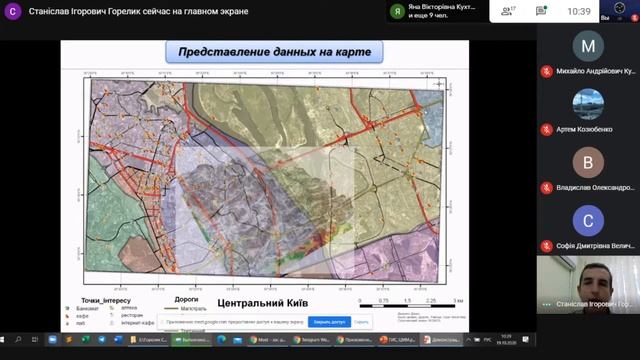Click muted mic icon beside Михайло Андрійович
The height and width of the screenshot is (360, 640).
(546, 71)
